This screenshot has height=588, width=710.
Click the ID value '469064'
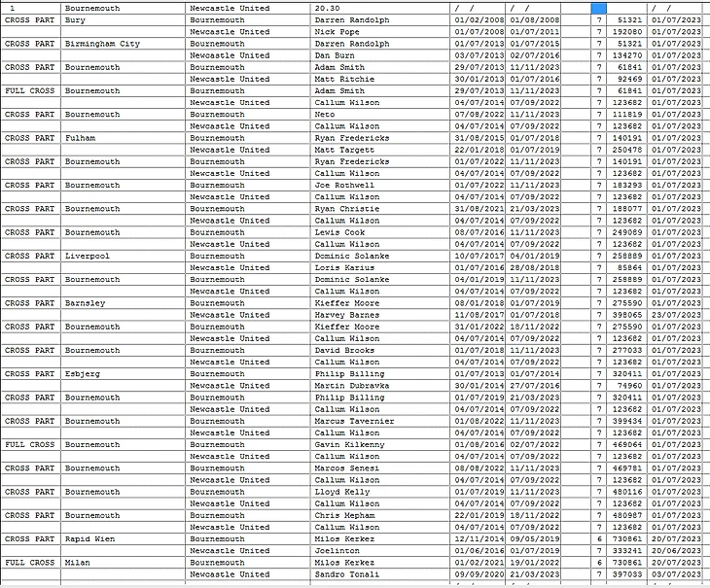(x=627, y=444)
